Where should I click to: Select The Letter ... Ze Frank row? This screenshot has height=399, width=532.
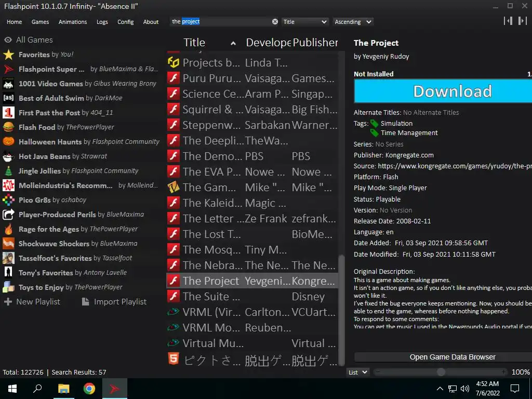click(252, 219)
